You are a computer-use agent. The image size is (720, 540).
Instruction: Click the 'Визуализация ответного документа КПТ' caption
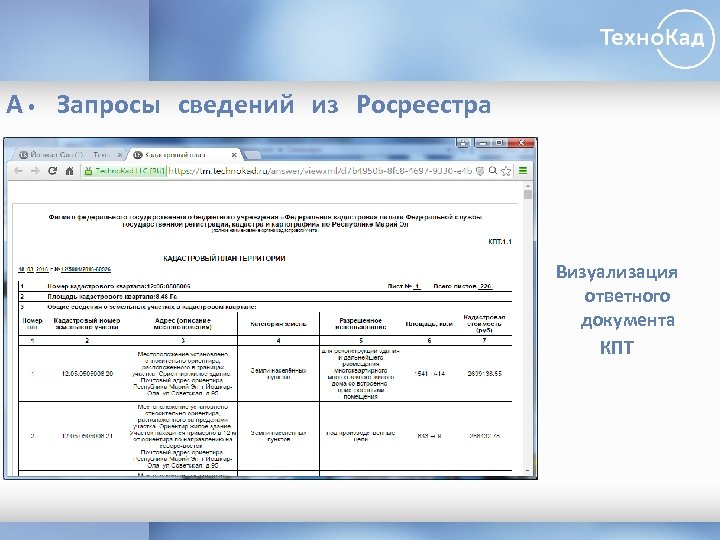(x=617, y=309)
